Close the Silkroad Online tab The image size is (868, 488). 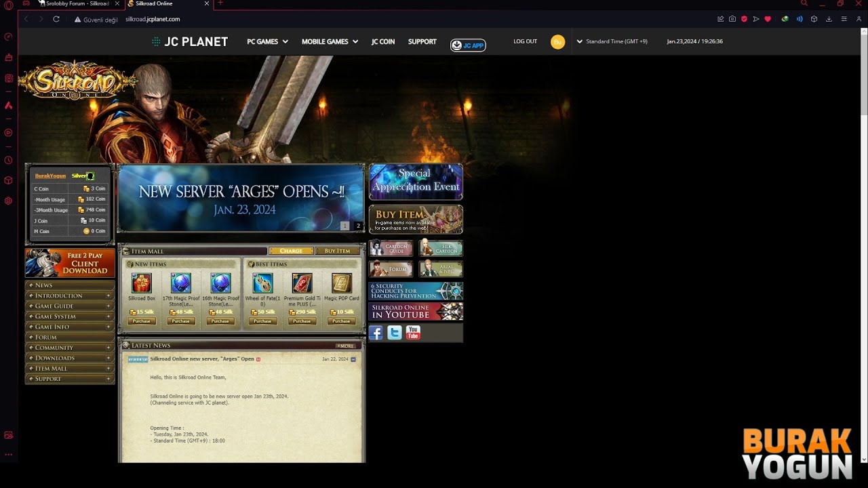(207, 3)
